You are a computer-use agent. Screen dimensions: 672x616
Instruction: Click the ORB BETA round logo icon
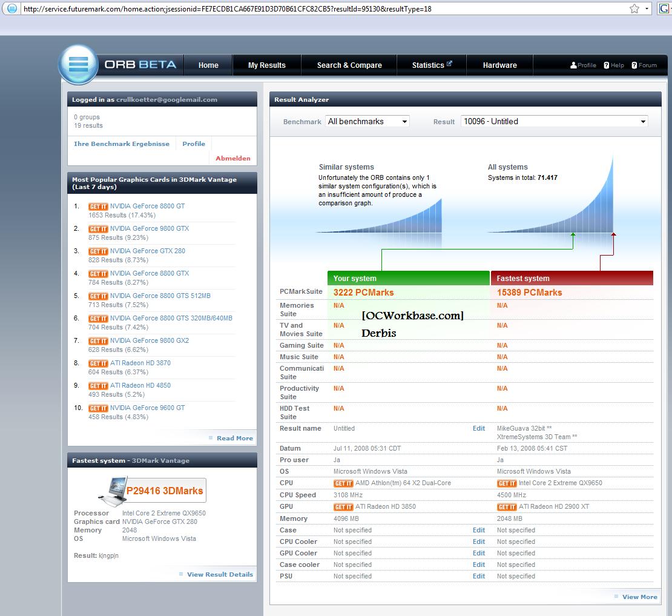[x=79, y=64]
